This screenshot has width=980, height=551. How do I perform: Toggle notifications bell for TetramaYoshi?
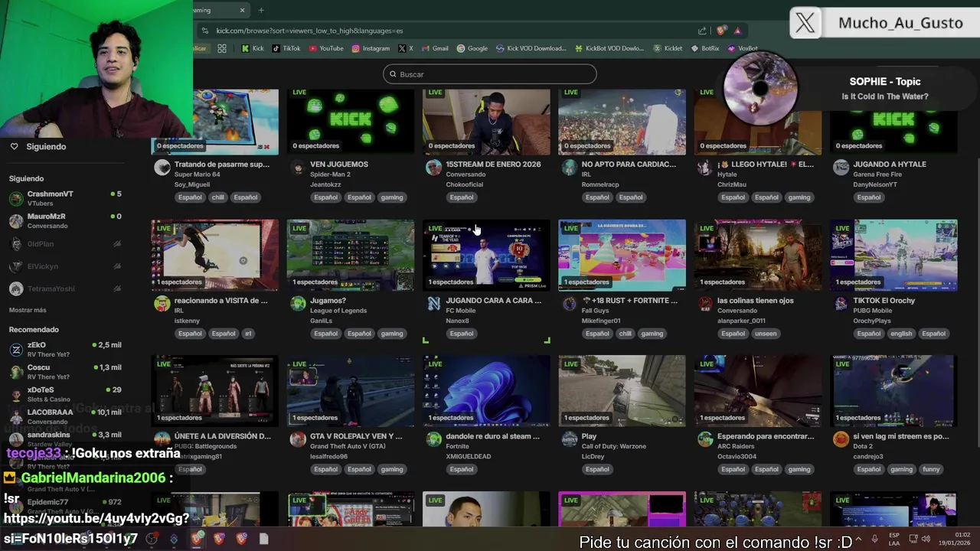click(117, 289)
